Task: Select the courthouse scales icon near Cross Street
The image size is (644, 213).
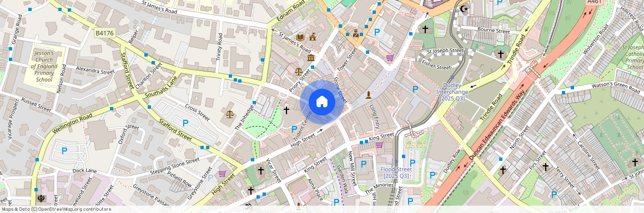Action: [x=230, y=113]
